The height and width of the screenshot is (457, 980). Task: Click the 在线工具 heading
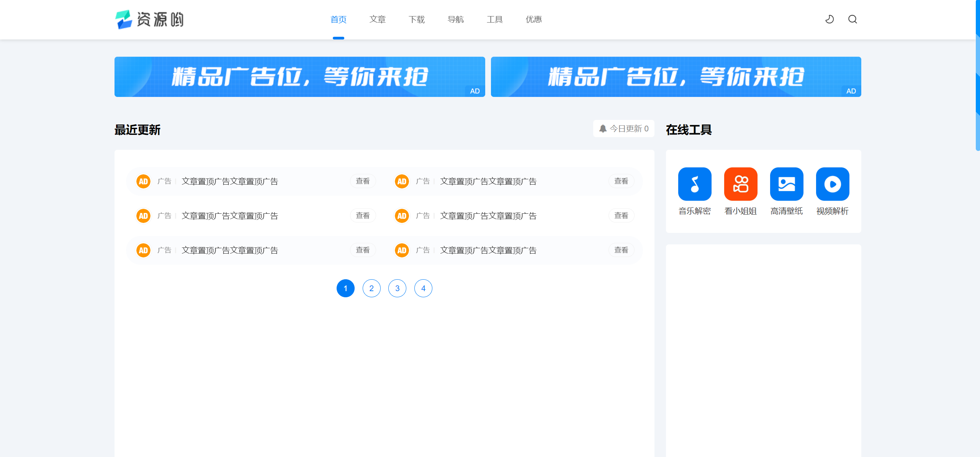[689, 130]
